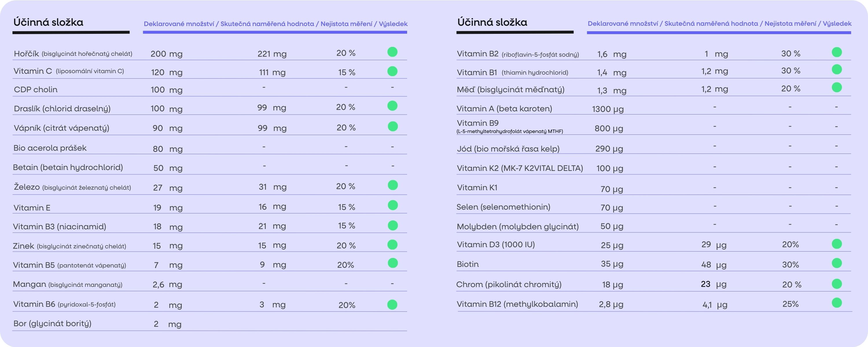Click the green result dot for Měď
Screen dimensions: 868x347
click(x=837, y=87)
